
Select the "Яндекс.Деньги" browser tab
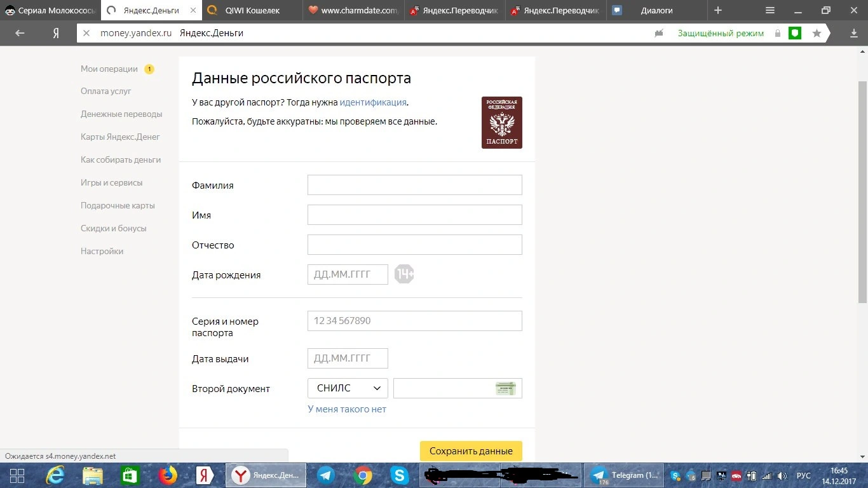pyautogui.click(x=151, y=10)
